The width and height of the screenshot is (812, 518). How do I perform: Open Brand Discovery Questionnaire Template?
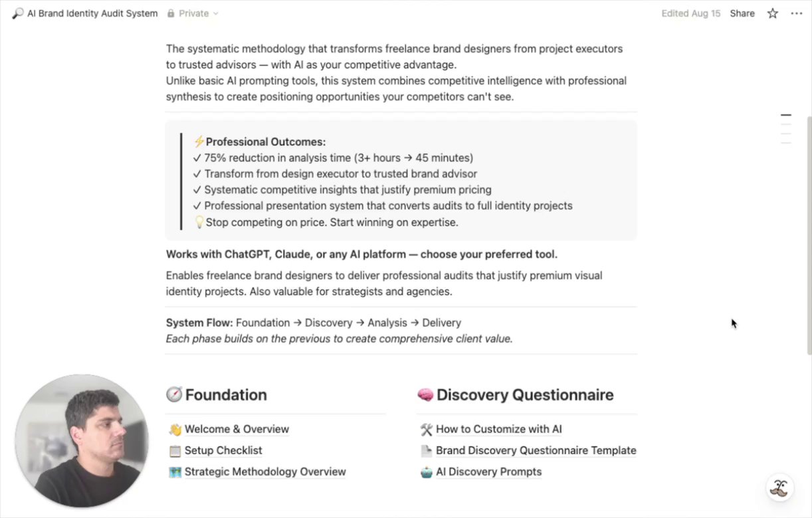pyautogui.click(x=536, y=450)
